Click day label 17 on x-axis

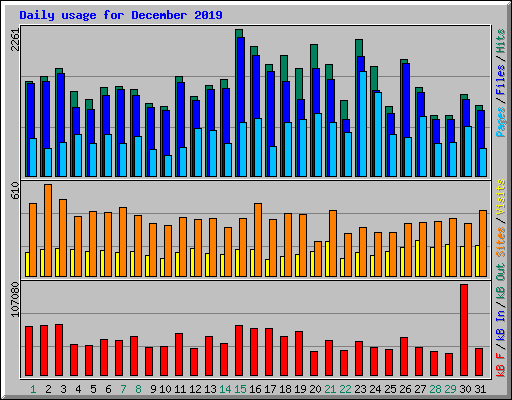pos(270,389)
